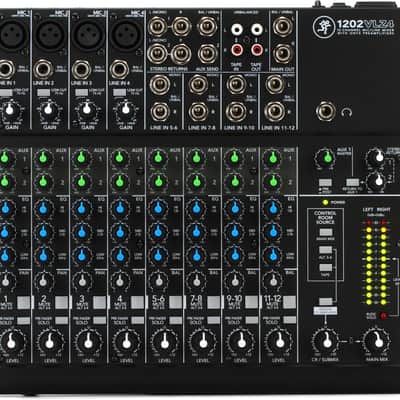Click the channel 4 GAIN knob
The width and height of the screenshot is (400, 400).
pyautogui.click(x=126, y=110)
